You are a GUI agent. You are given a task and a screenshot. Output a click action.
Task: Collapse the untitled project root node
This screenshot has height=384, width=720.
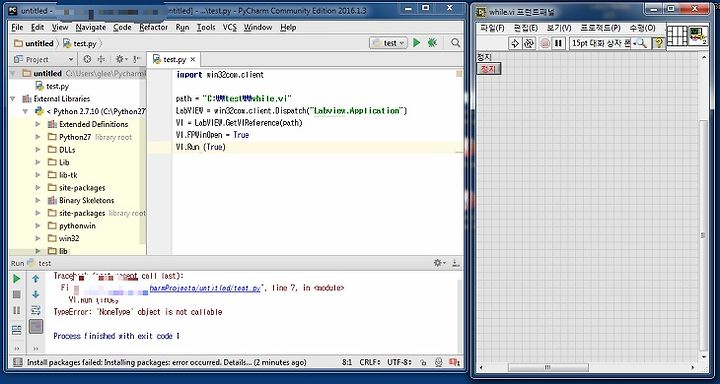(x=13, y=73)
